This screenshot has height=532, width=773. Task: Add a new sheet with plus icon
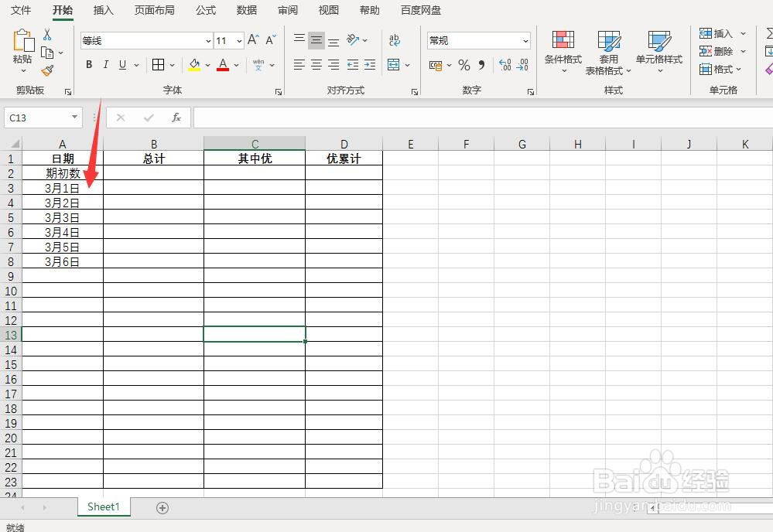(162, 508)
